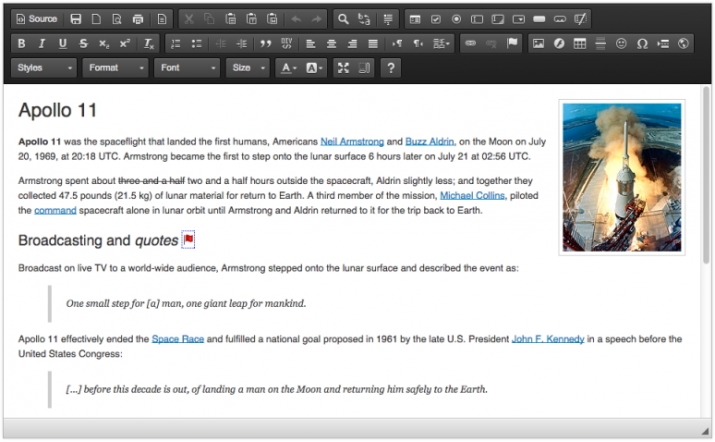Insert a Horizontal Line

[x=601, y=44]
